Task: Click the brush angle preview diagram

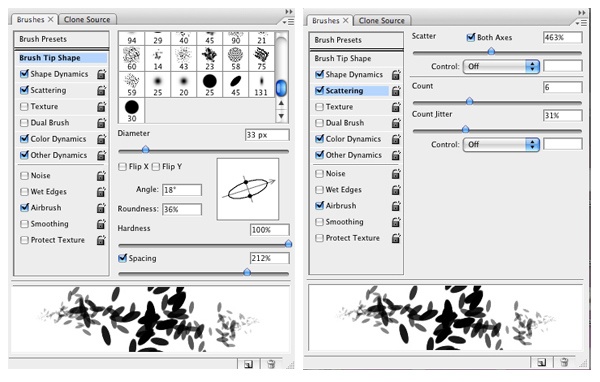Action: pos(248,189)
